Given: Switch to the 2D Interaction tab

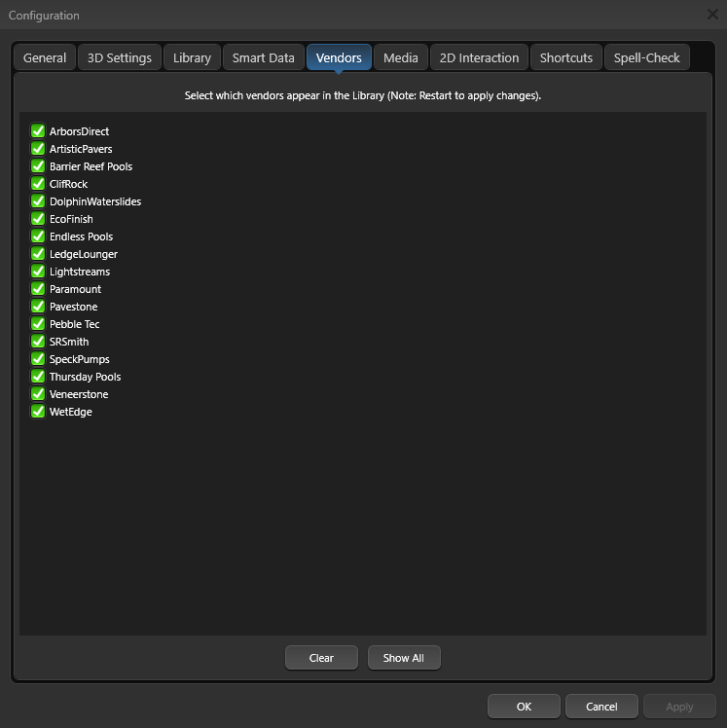Looking at the screenshot, I should [479, 58].
